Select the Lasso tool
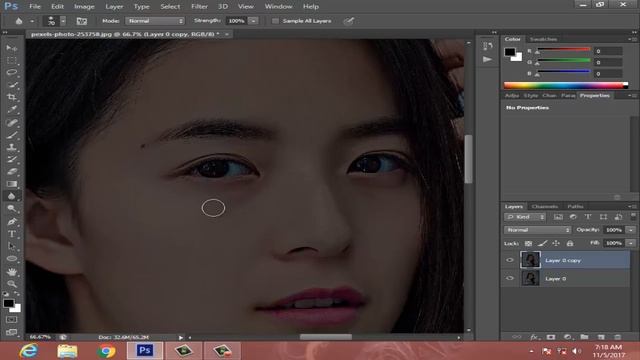The height and width of the screenshot is (360, 640). point(11,73)
